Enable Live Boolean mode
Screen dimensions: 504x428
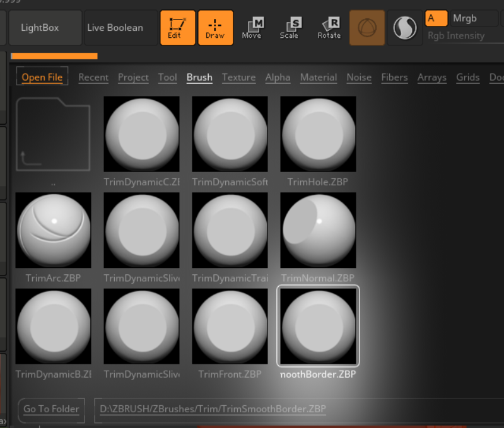[121, 28]
